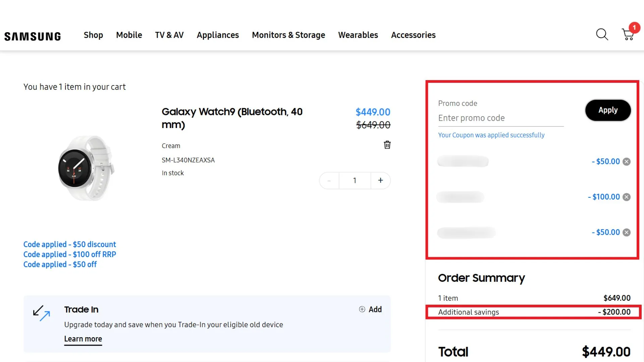The height and width of the screenshot is (362, 644).
Task: Click the 'In stock' status text
Action: pyautogui.click(x=173, y=173)
